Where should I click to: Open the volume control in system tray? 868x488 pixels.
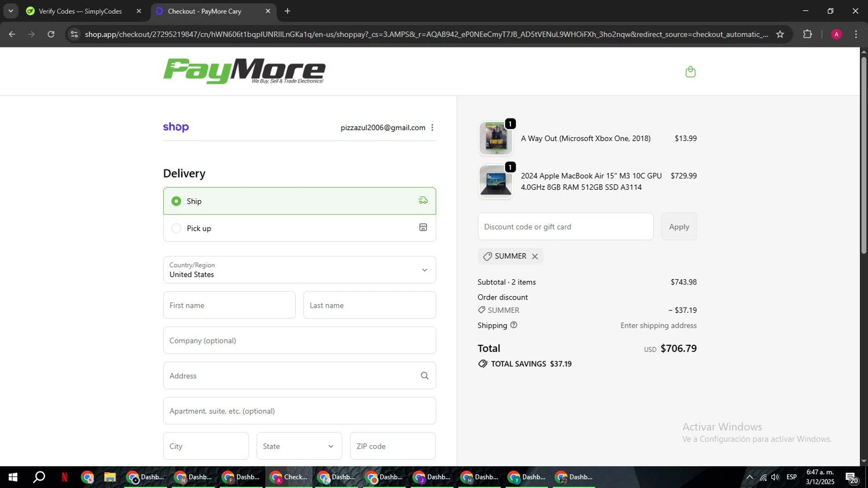(775, 478)
